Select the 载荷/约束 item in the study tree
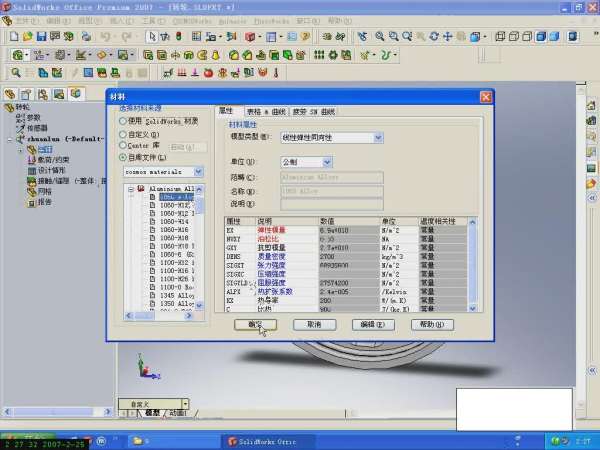This screenshot has width=600, height=450. click(x=53, y=160)
